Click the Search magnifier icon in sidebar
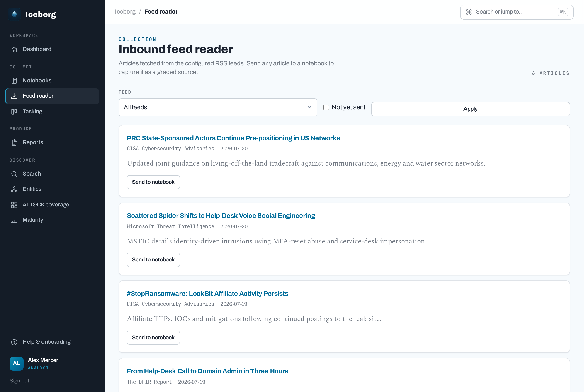Image resolution: width=584 pixels, height=392 pixels. pyautogui.click(x=14, y=174)
